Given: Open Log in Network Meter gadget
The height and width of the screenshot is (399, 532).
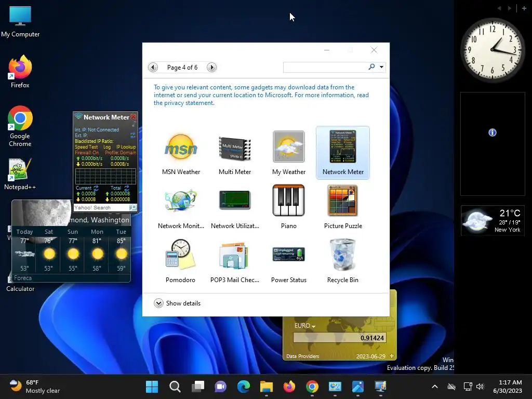Looking at the screenshot, I should (107, 147).
